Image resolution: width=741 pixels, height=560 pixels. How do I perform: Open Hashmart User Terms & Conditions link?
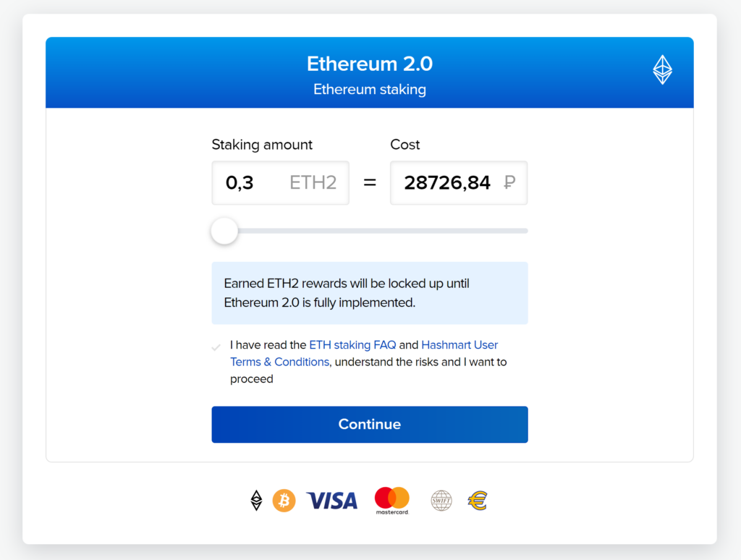coord(365,354)
